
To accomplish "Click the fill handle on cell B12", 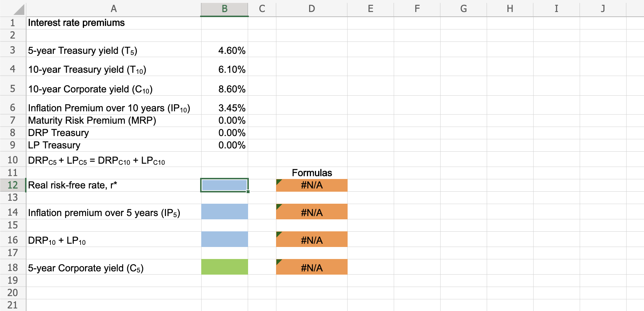I will [248, 191].
